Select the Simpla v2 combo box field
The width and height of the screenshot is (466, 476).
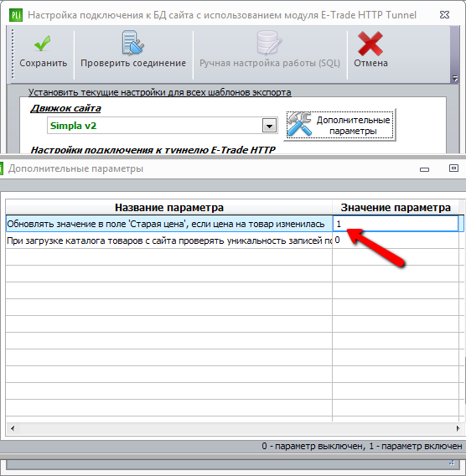tap(162, 126)
